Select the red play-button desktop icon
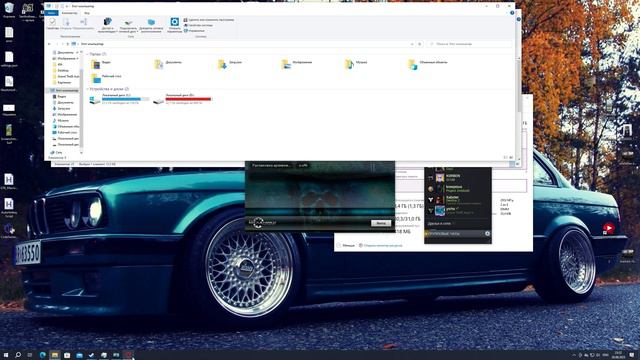Screen dimensions: 640x360 coord(609,228)
